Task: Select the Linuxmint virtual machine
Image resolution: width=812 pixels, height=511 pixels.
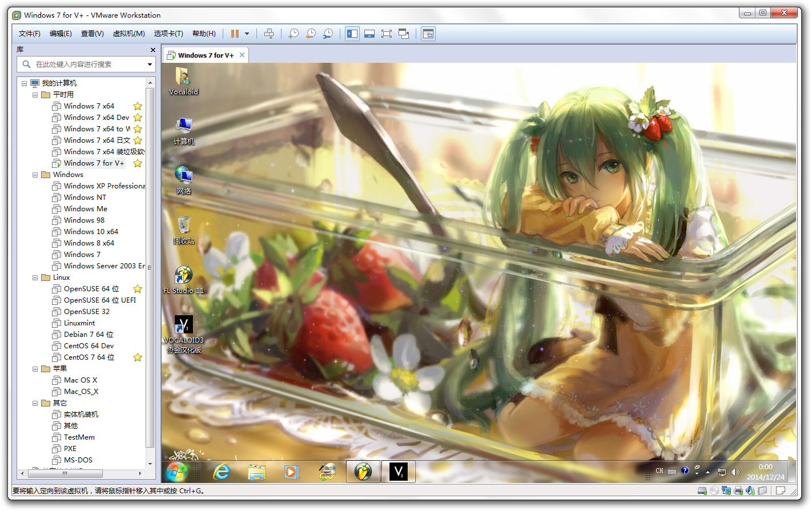Action: pyautogui.click(x=74, y=323)
